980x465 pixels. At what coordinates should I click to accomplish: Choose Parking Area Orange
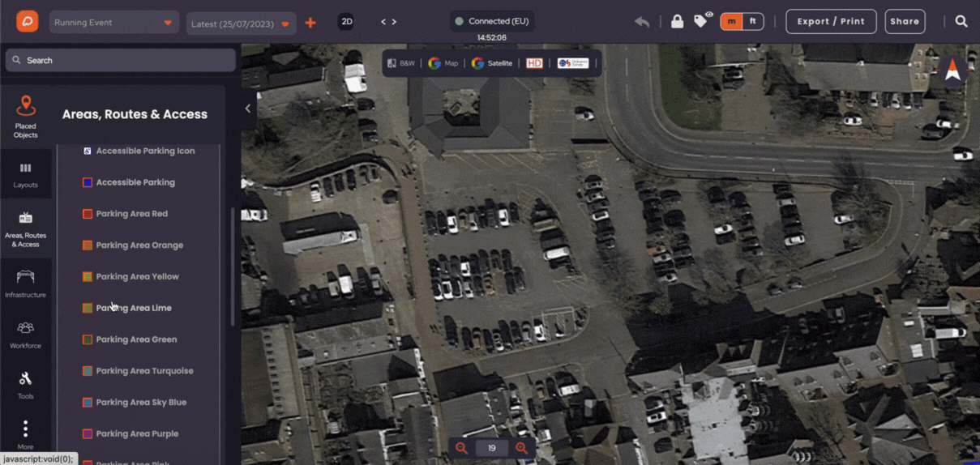point(134,245)
